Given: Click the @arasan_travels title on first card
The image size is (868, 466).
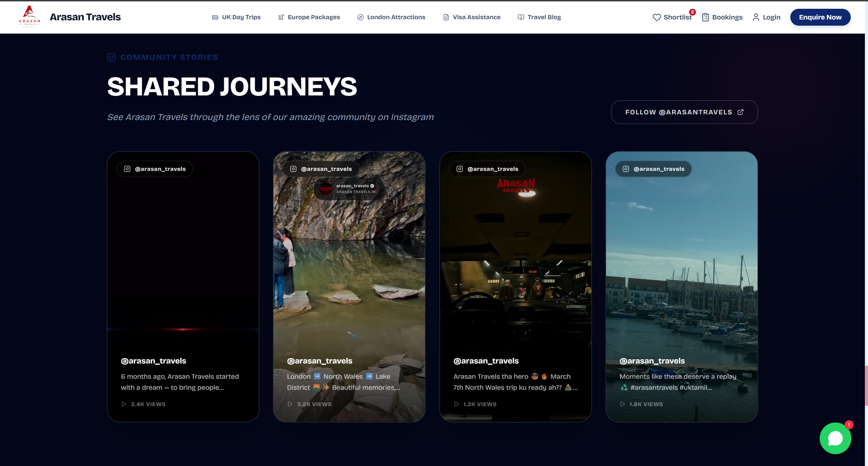Looking at the screenshot, I should pyautogui.click(x=153, y=361).
